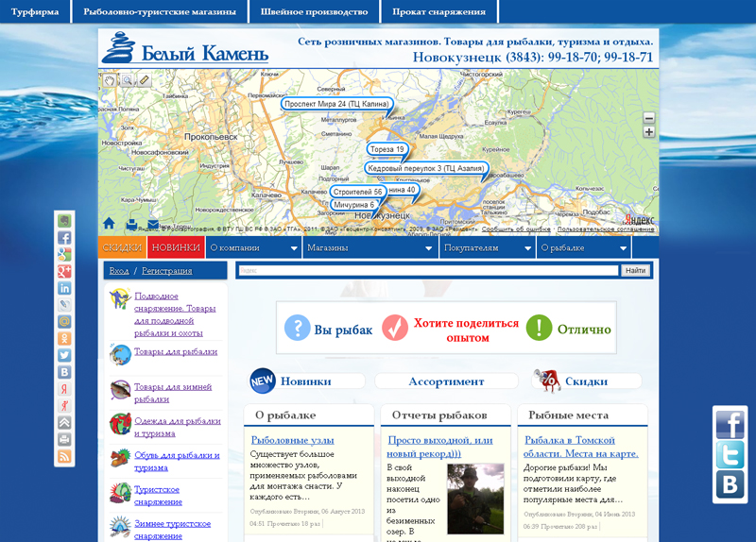This screenshot has width=756, height=542.
Task: Share via Evernote in the left sidebar
Action: coord(64,221)
